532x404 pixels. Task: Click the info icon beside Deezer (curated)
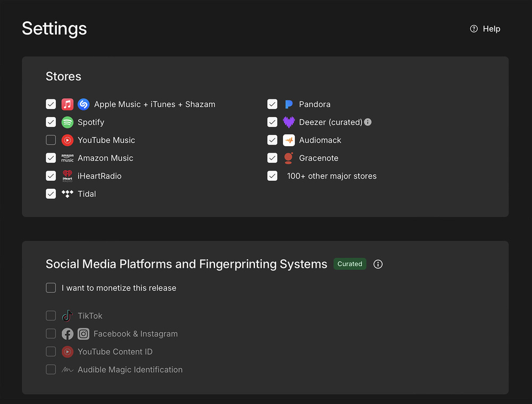[368, 122]
